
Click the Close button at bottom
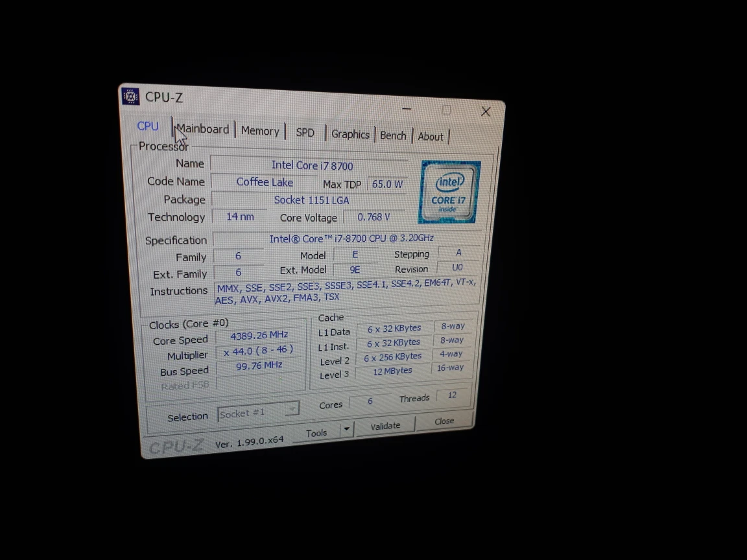[x=444, y=421]
